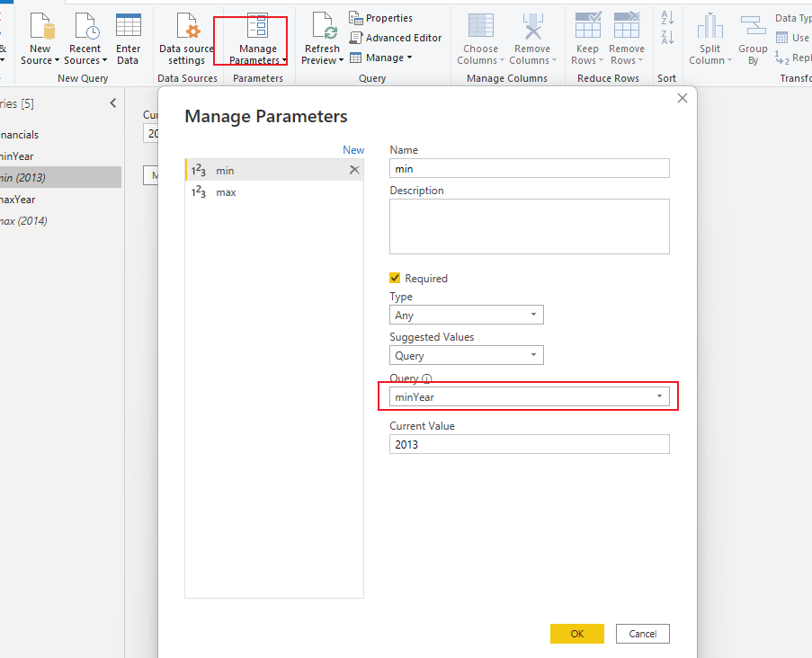The width and height of the screenshot is (812, 658).
Task: Open Recent Sources icon
Action: pos(87,26)
